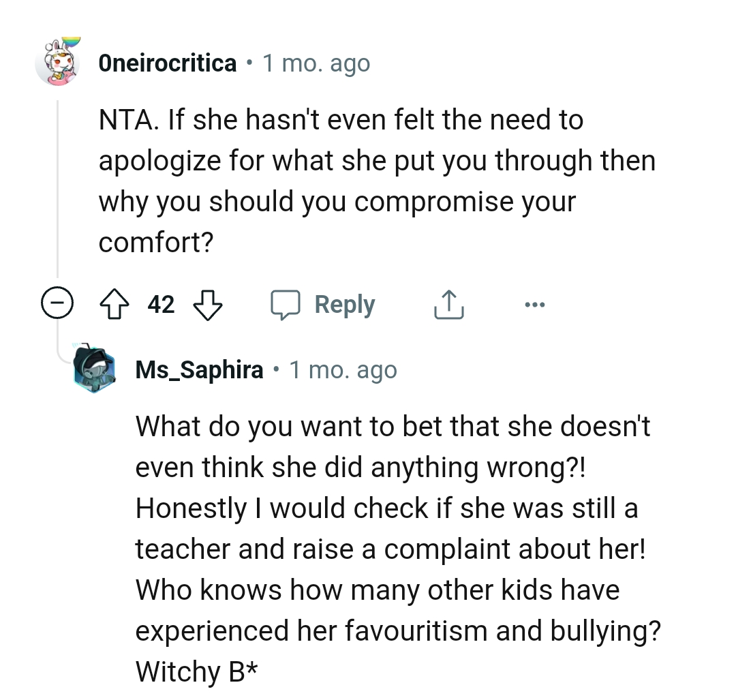Select the vote count between the arrows
This screenshot has width=736, height=700.
(161, 304)
